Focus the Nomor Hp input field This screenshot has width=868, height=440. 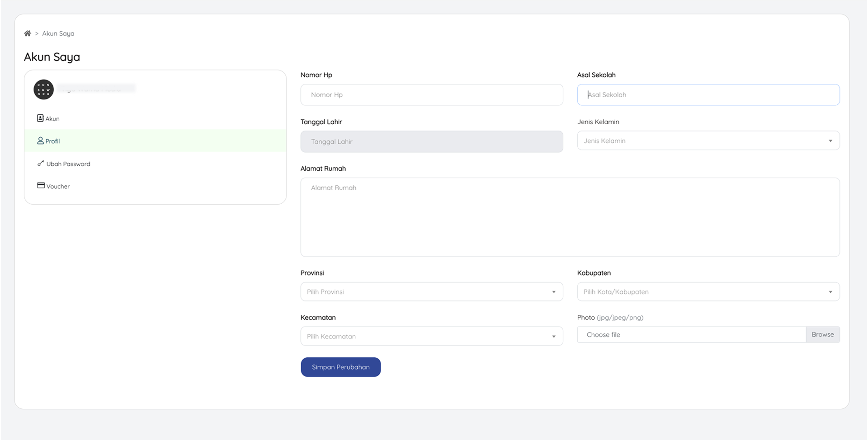click(x=431, y=94)
